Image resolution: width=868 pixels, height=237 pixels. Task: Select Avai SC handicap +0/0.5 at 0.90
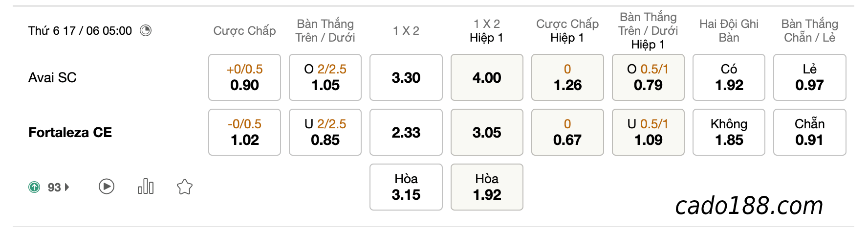tap(244, 77)
